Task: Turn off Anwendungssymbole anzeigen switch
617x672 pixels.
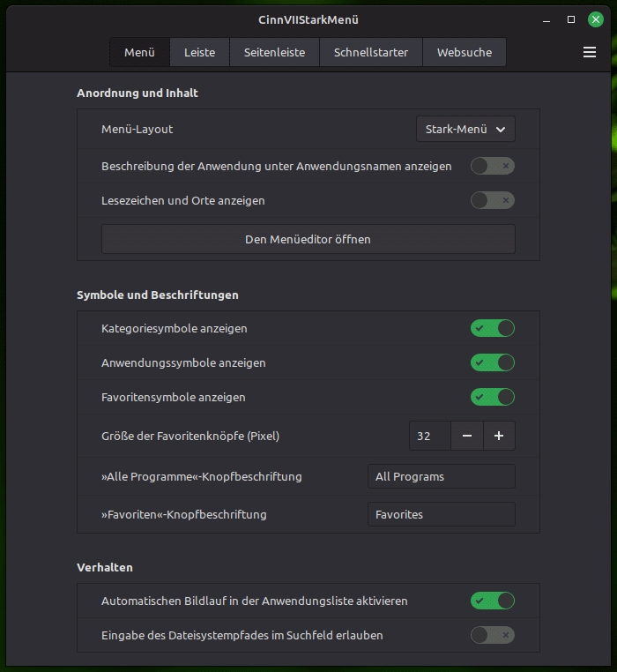Action: (493, 362)
